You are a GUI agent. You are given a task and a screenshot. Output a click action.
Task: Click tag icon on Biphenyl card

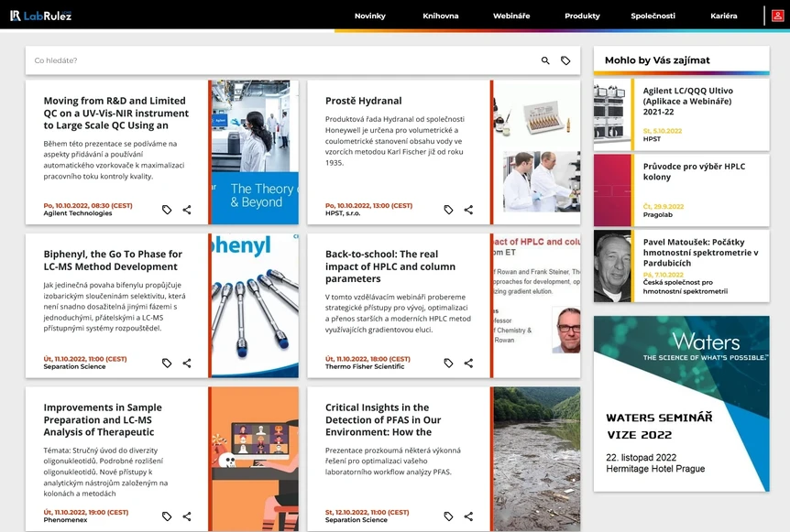[x=167, y=363]
